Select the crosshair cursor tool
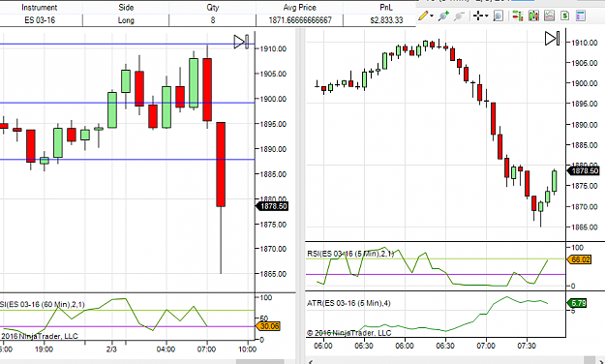This screenshot has height=364, width=605. (x=478, y=15)
